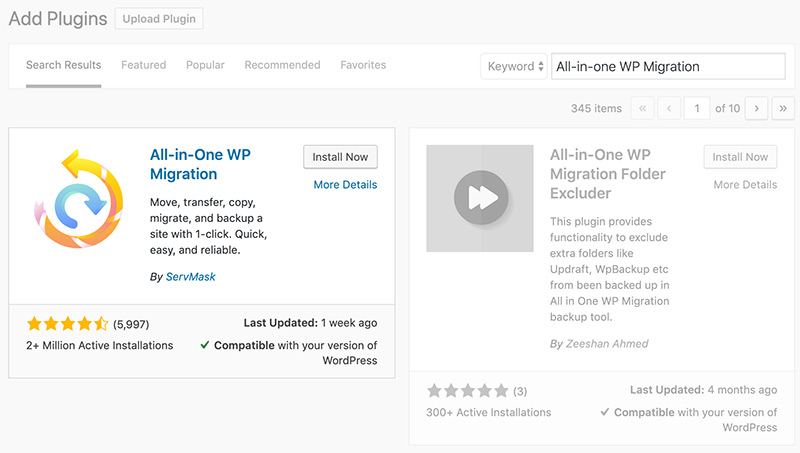800x453 pixels.
Task: Open the Recommended tab
Action: click(282, 65)
